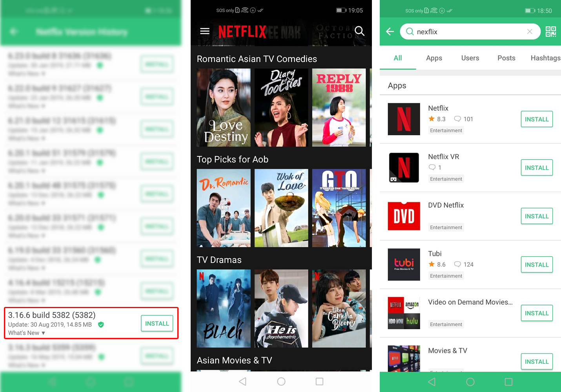This screenshot has height=392, width=561.
Task: Tap back arrow in nexflix search screen
Action: [390, 31]
